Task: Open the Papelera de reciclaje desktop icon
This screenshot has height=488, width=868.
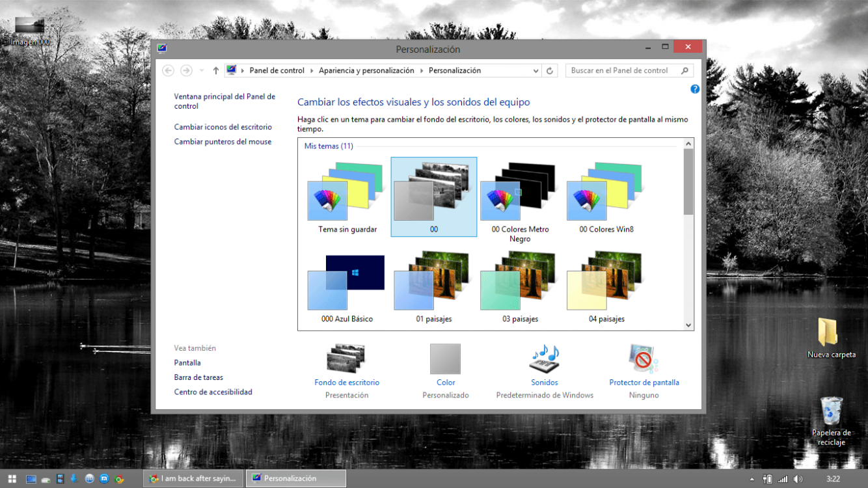Action: pyautogui.click(x=831, y=412)
